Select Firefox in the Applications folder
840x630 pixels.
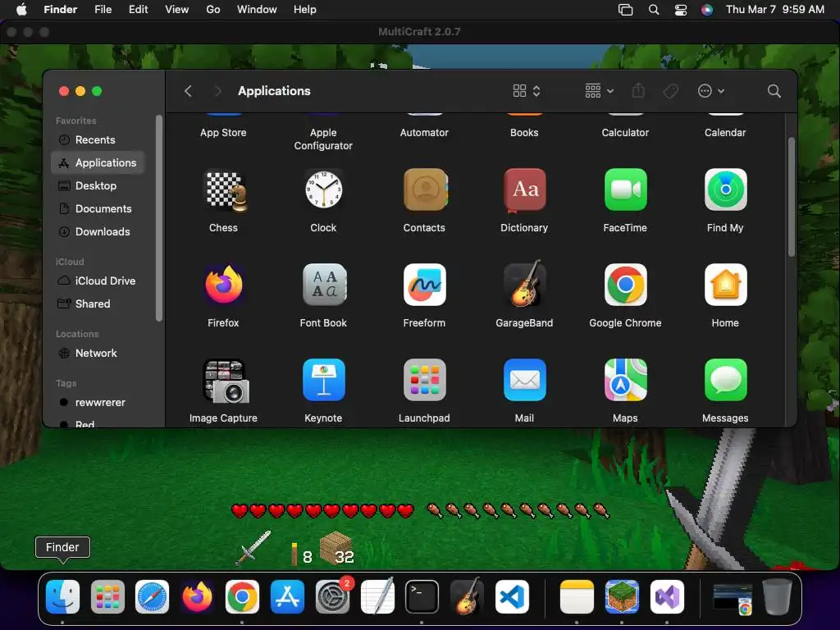(223, 285)
